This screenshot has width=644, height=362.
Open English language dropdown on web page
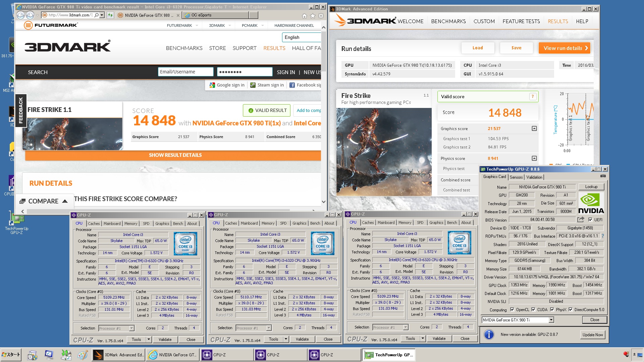[x=302, y=37]
